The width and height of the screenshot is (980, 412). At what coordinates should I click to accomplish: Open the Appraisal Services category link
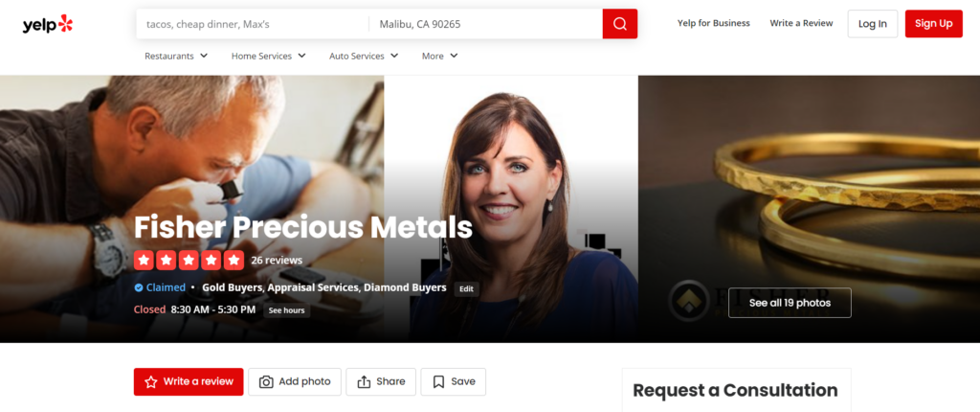coord(314,288)
